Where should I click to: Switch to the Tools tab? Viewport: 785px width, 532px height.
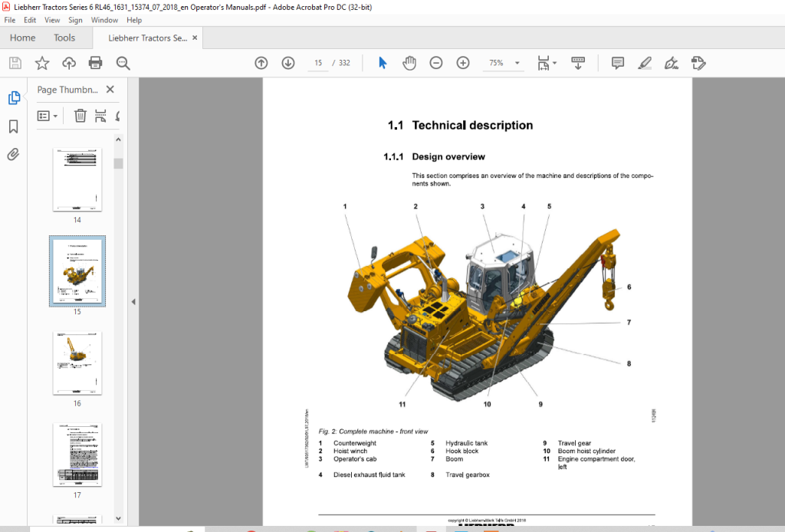point(64,38)
